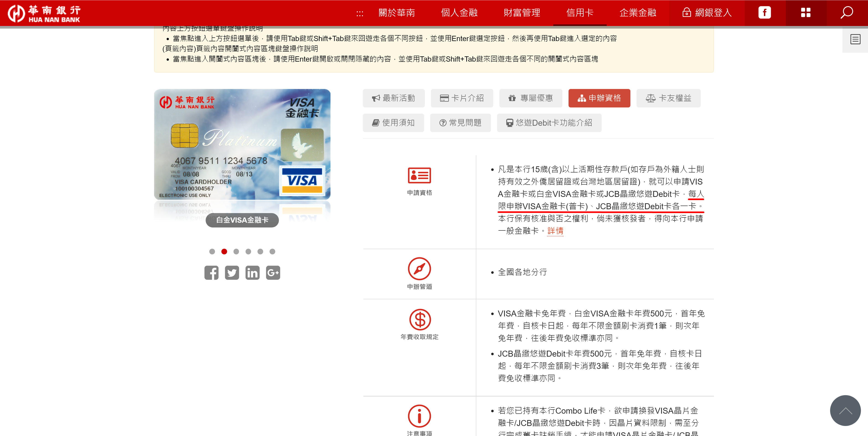The width and height of the screenshot is (868, 436).
Task: Select sixth carousel dot
Action: click(272, 251)
